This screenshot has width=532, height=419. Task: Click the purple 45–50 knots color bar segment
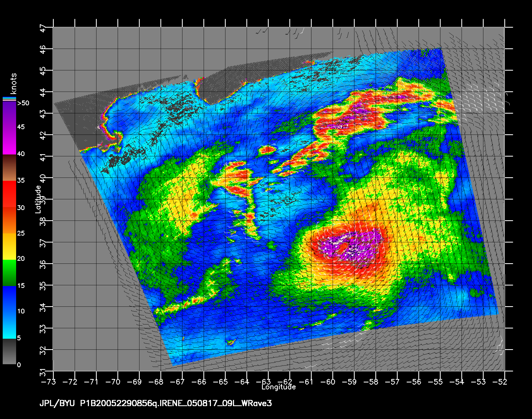pos(9,115)
